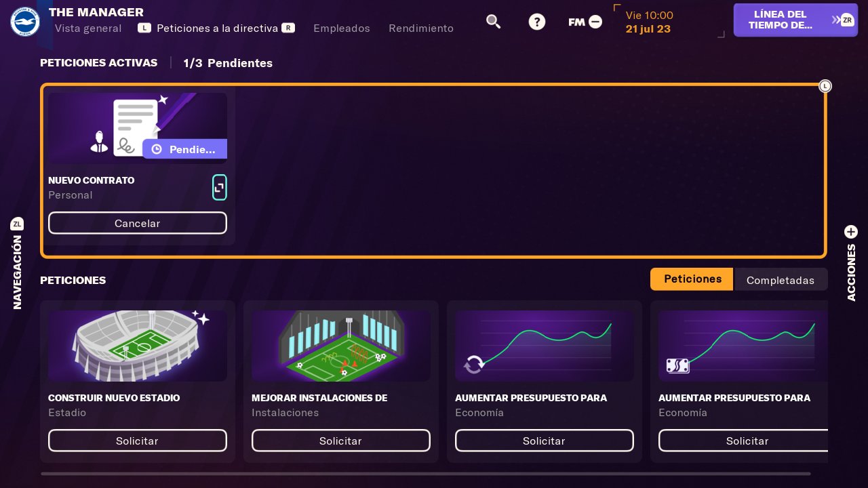Open the Acciones plus icon
Image resolution: width=868 pixels, height=488 pixels.
coord(851,232)
